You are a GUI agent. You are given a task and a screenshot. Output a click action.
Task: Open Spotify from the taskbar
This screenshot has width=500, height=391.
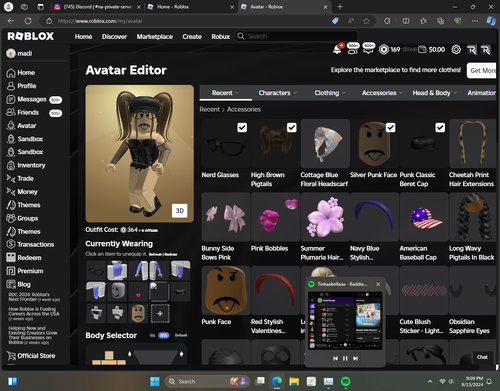click(x=346, y=381)
